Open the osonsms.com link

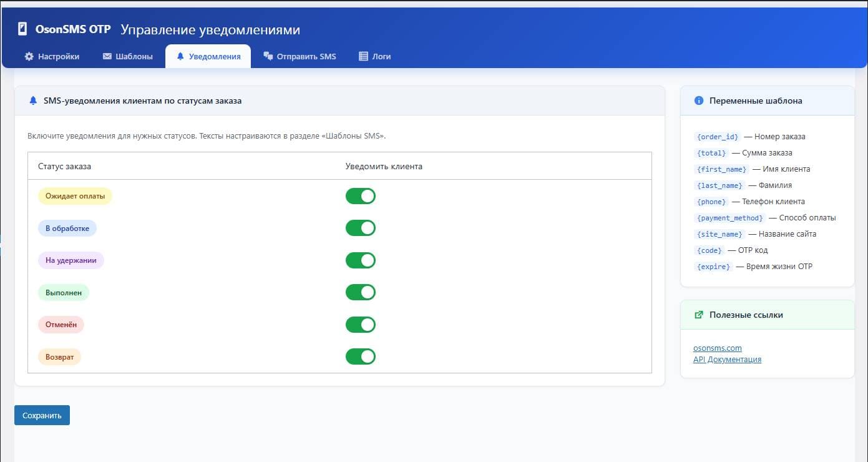(717, 348)
